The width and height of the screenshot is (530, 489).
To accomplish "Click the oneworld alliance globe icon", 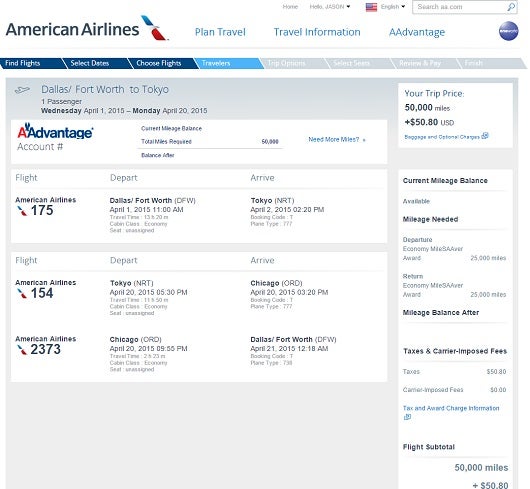I will pos(508,31).
